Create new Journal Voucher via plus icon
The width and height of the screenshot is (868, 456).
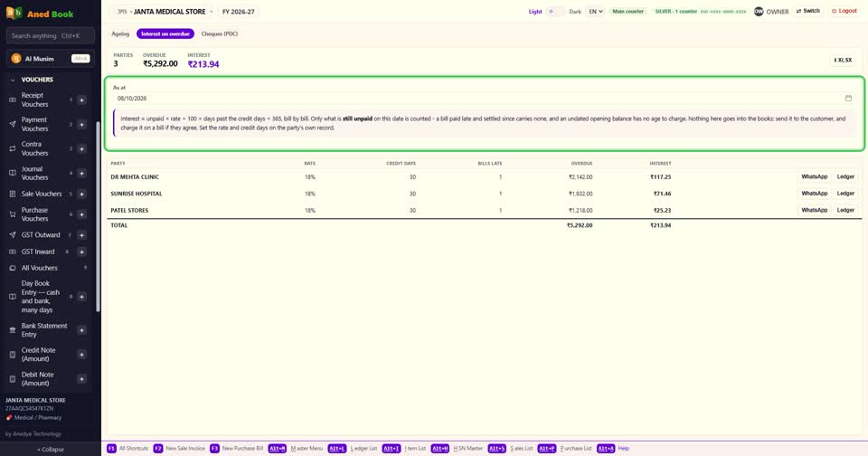81,173
